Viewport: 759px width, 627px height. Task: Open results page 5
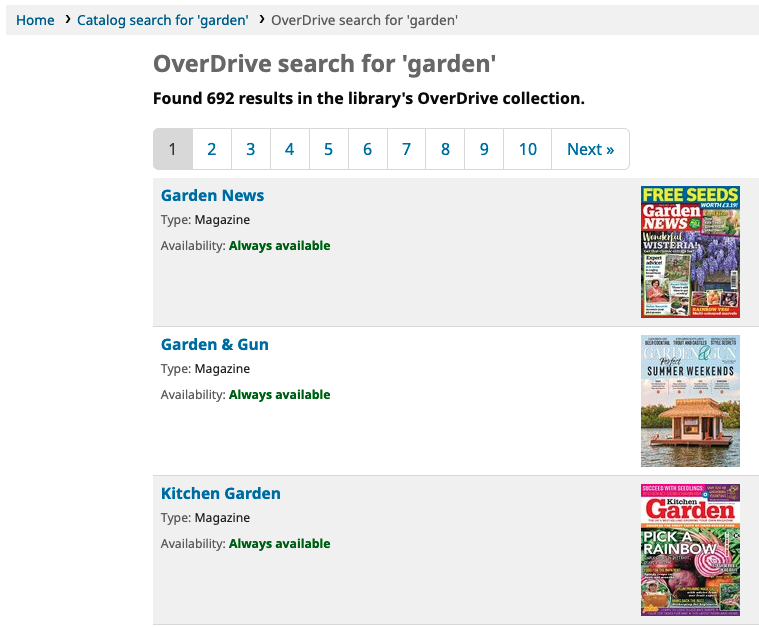click(329, 149)
